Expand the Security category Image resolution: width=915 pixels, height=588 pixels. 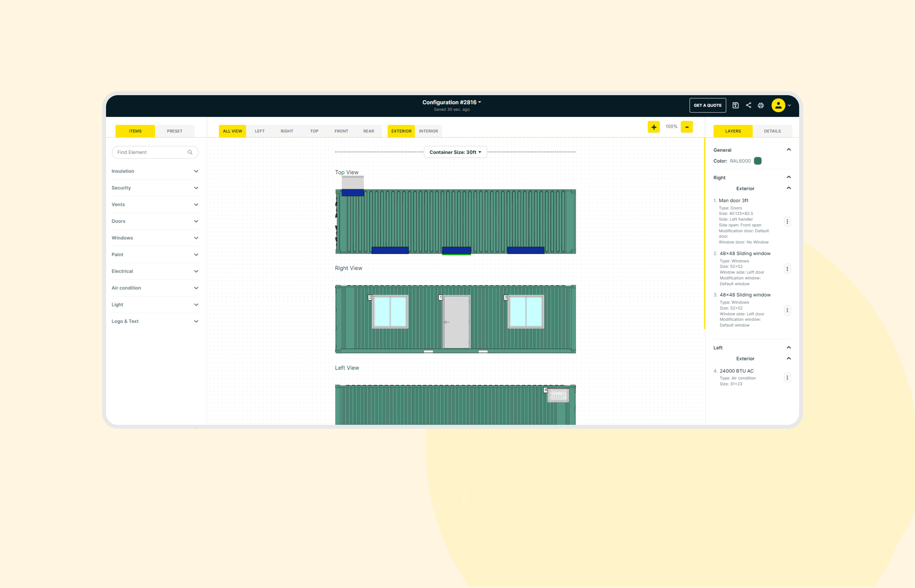(x=155, y=188)
